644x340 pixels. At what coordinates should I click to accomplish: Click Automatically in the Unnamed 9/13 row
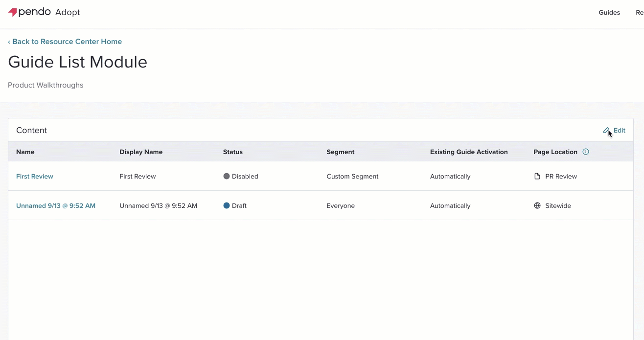click(450, 205)
